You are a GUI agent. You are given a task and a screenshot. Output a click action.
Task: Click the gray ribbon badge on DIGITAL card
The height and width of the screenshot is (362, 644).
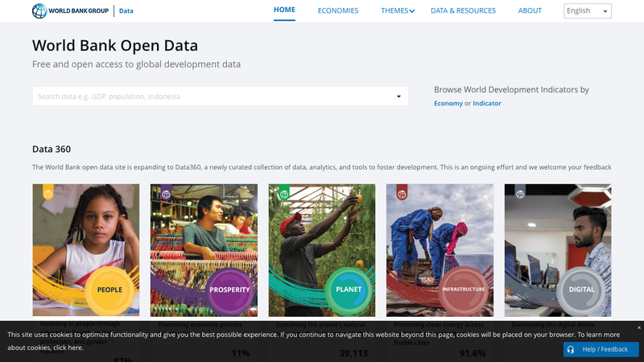(x=520, y=192)
